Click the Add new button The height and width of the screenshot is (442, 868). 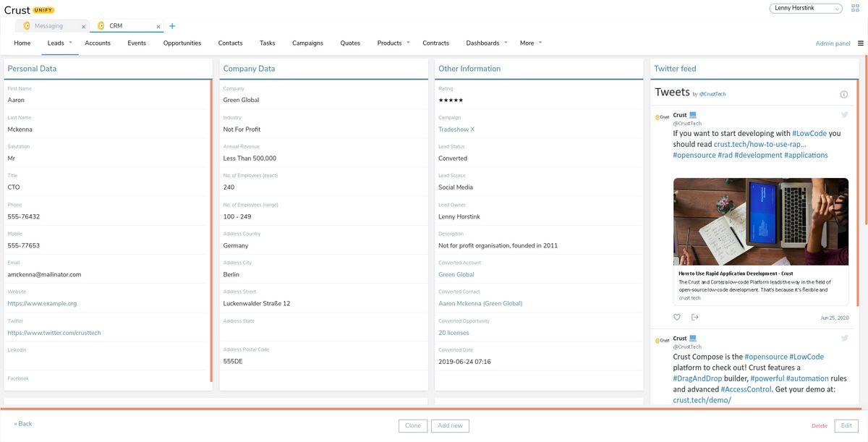[450, 425]
